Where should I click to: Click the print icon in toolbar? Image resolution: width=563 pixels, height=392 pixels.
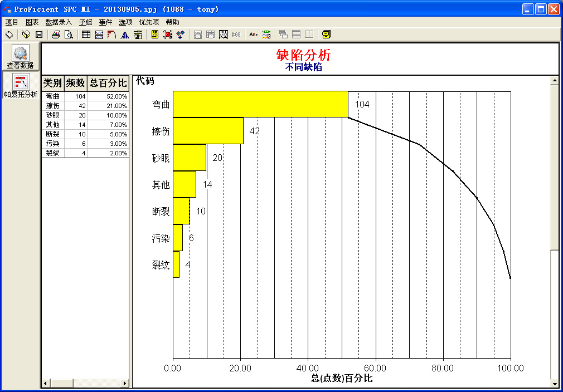click(x=56, y=35)
